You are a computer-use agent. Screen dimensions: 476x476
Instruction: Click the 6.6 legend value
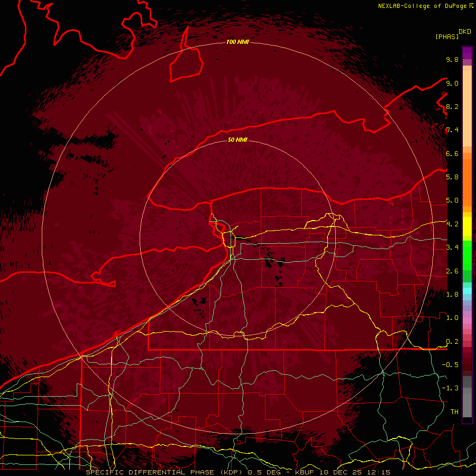pos(452,153)
